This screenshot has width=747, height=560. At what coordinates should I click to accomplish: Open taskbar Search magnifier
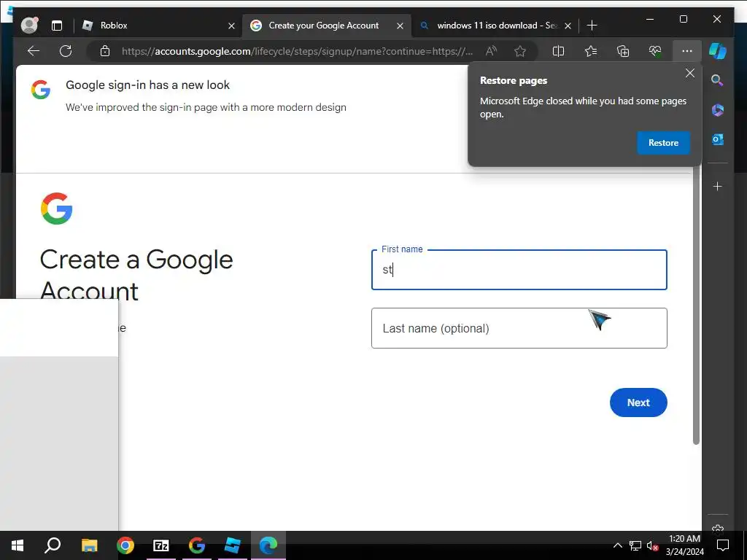pos(53,545)
